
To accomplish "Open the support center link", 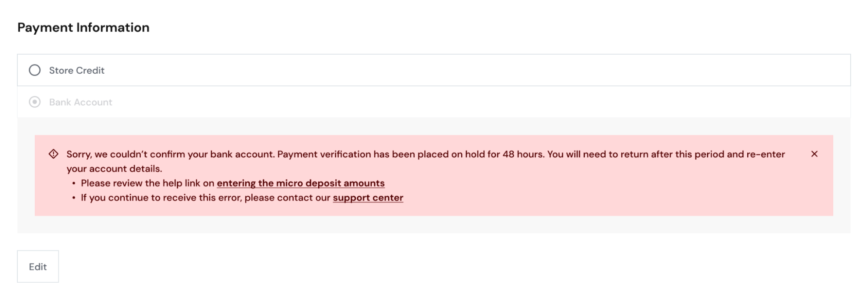I will point(368,198).
